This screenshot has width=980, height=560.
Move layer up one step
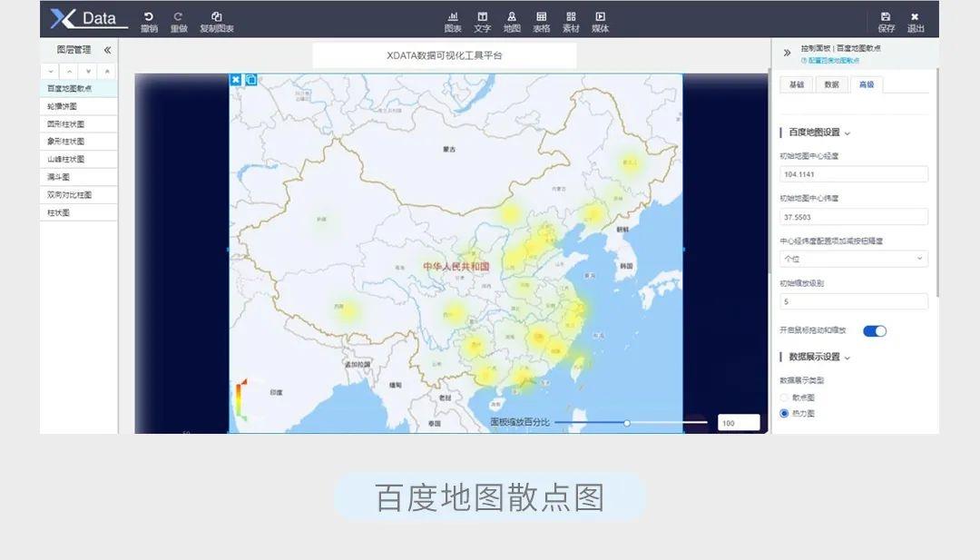(69, 72)
